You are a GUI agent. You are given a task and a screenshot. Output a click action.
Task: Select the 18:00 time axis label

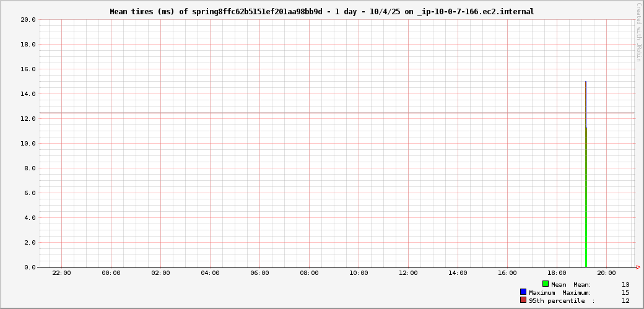557,273
